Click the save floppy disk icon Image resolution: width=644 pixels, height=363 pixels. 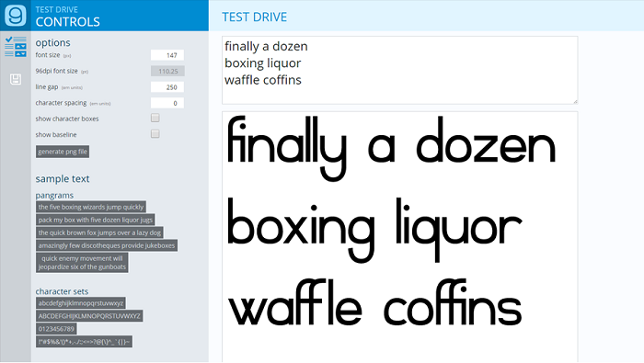pos(16,79)
